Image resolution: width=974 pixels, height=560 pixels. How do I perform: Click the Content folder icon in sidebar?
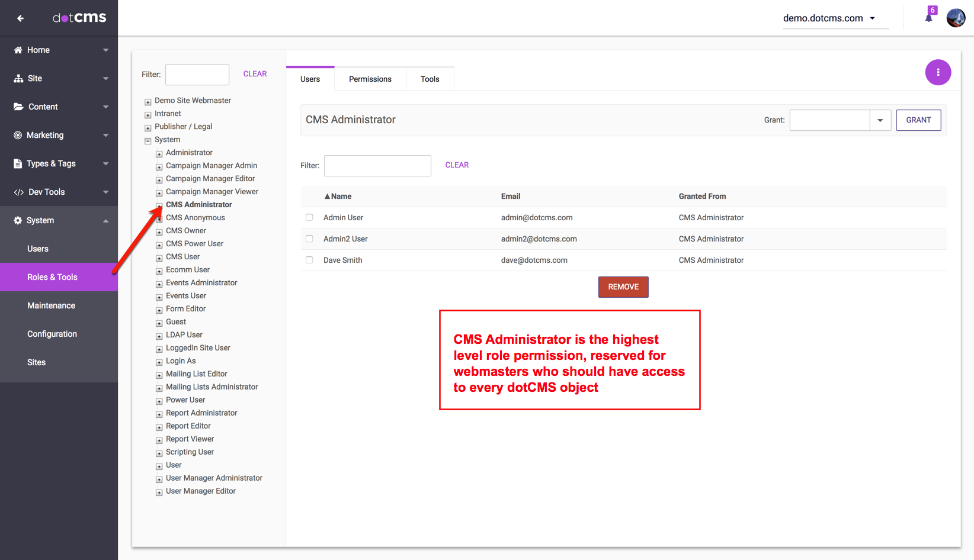(x=18, y=107)
